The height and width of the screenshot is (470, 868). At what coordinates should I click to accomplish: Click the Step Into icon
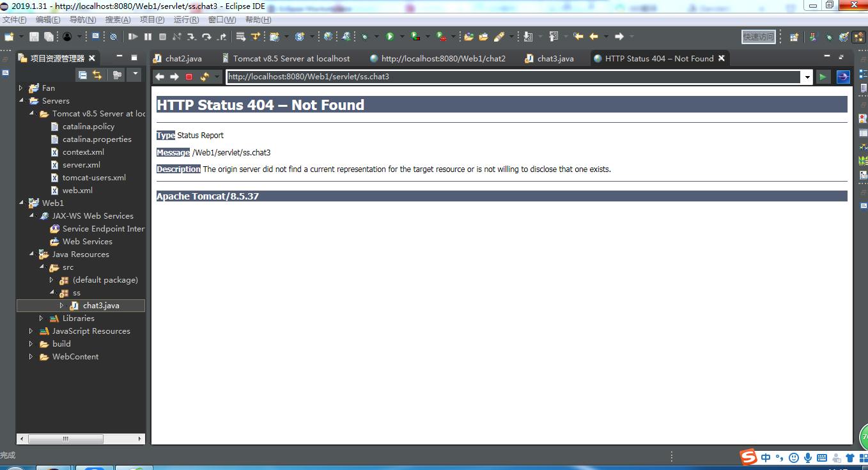(191, 36)
